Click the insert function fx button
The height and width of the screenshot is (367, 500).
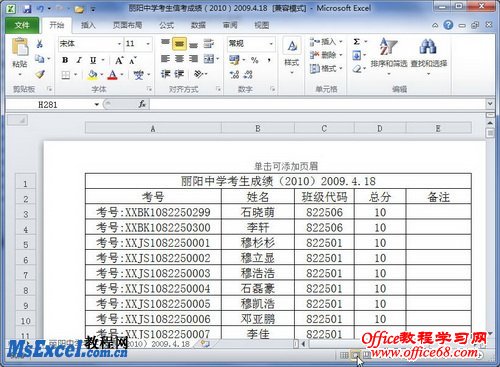point(142,104)
